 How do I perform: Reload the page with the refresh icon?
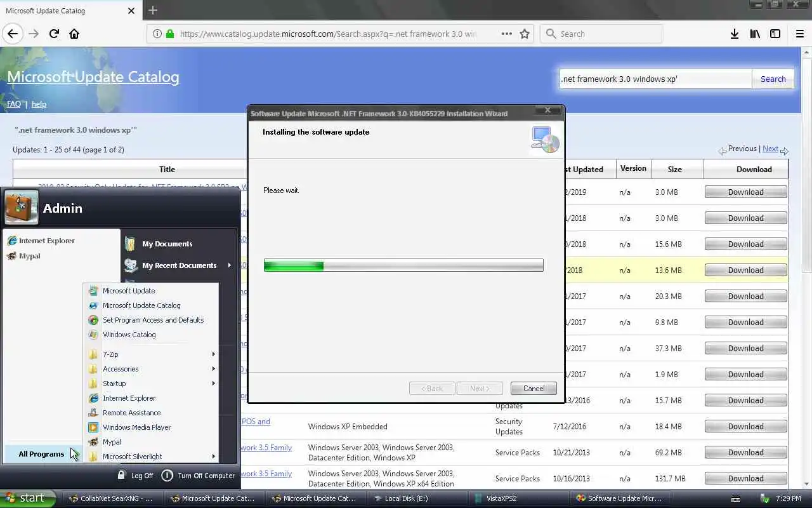[54, 34]
